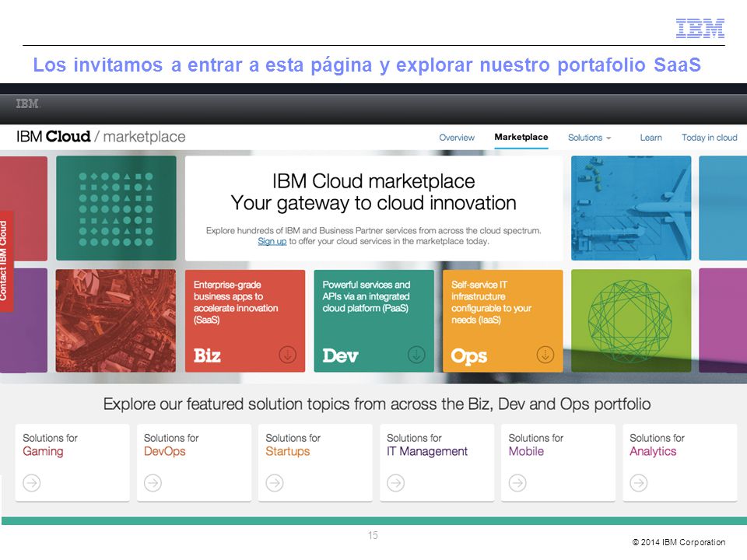Screen dimensions: 747x560
Task: Open the Dev PaaS tile
Action: point(374,321)
